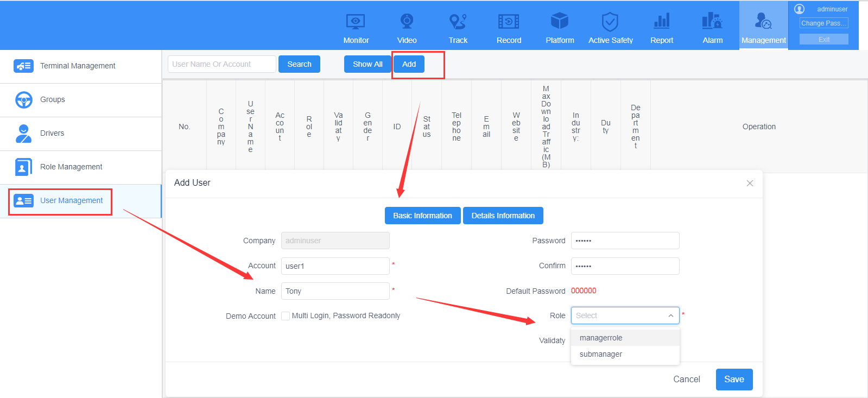Check Multi Login, Password Readonly checkbox
Screen dimensions: 868x398
286,316
